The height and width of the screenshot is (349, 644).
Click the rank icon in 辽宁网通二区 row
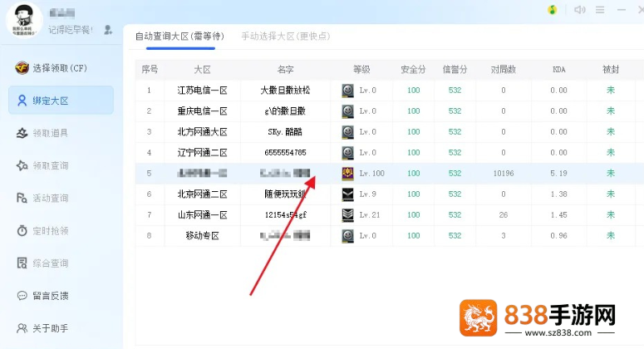348,152
